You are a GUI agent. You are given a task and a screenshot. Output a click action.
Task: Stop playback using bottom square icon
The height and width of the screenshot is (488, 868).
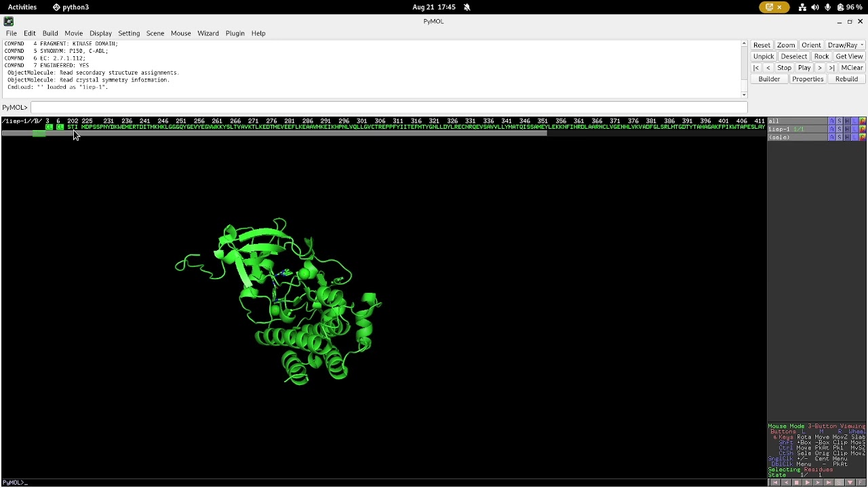click(x=797, y=483)
